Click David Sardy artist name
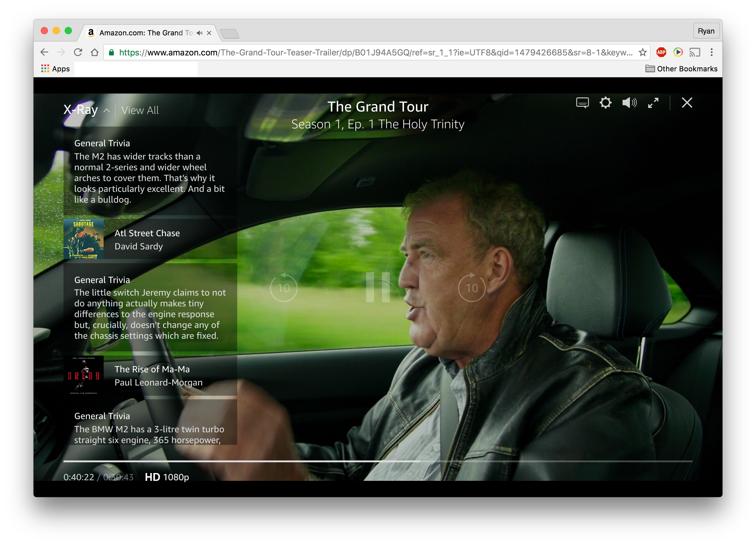 pos(139,246)
